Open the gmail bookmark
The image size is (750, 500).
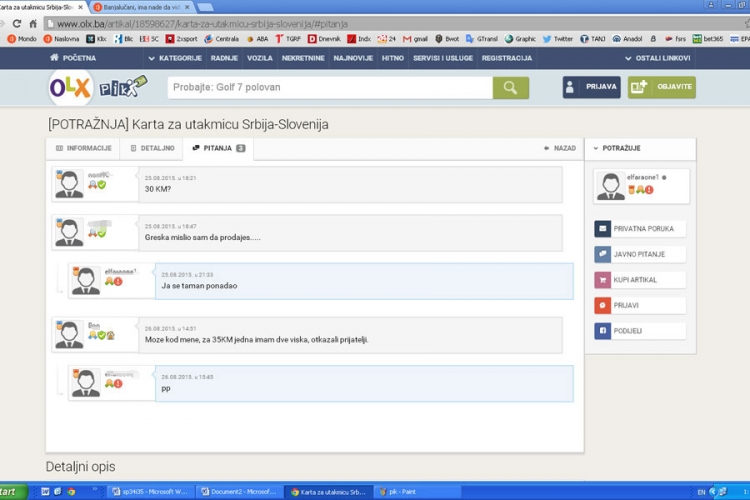point(415,39)
